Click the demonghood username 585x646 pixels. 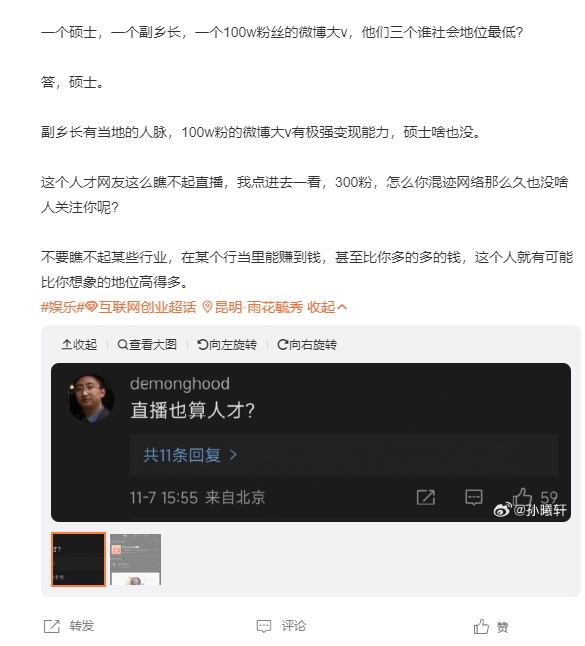[x=180, y=384]
